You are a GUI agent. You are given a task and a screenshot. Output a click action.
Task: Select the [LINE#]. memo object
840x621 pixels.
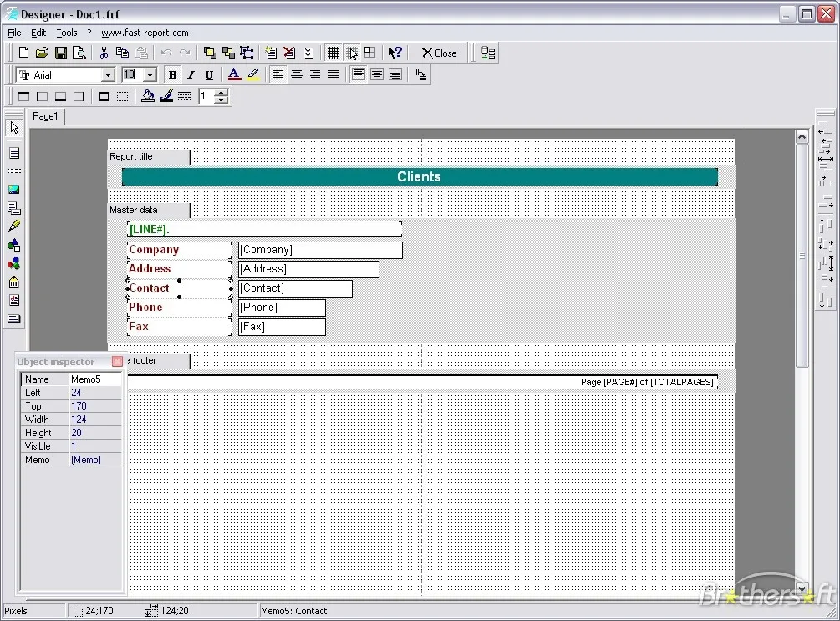pos(265,229)
